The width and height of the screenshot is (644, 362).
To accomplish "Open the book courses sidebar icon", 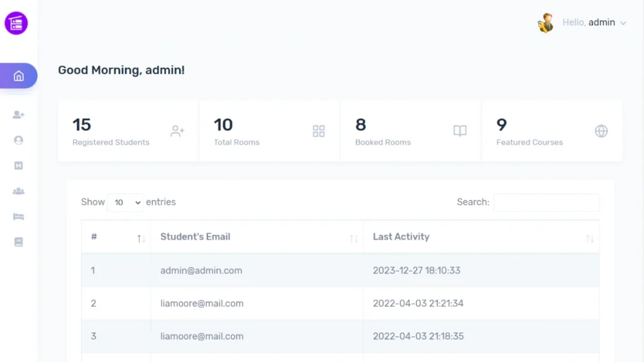I will point(18,242).
